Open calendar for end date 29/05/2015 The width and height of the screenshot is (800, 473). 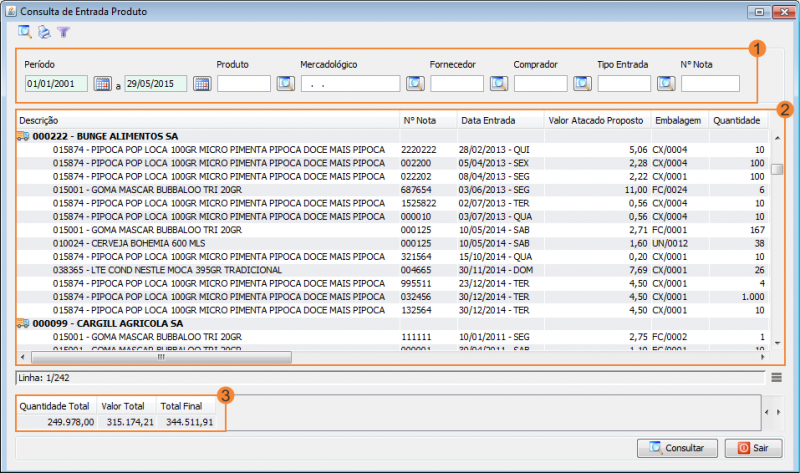[202, 84]
